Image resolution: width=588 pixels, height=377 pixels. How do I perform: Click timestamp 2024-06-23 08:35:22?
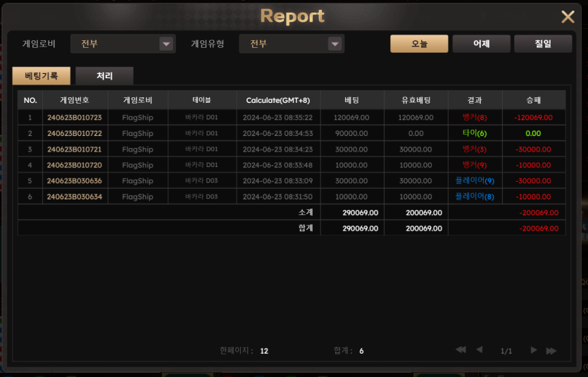[x=278, y=118]
